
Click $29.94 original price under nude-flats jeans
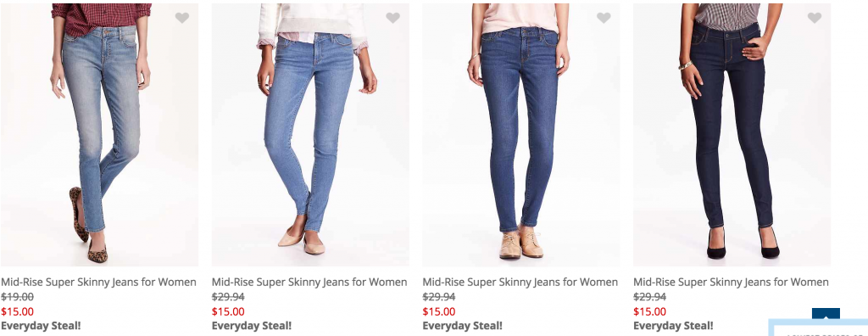[228, 297]
